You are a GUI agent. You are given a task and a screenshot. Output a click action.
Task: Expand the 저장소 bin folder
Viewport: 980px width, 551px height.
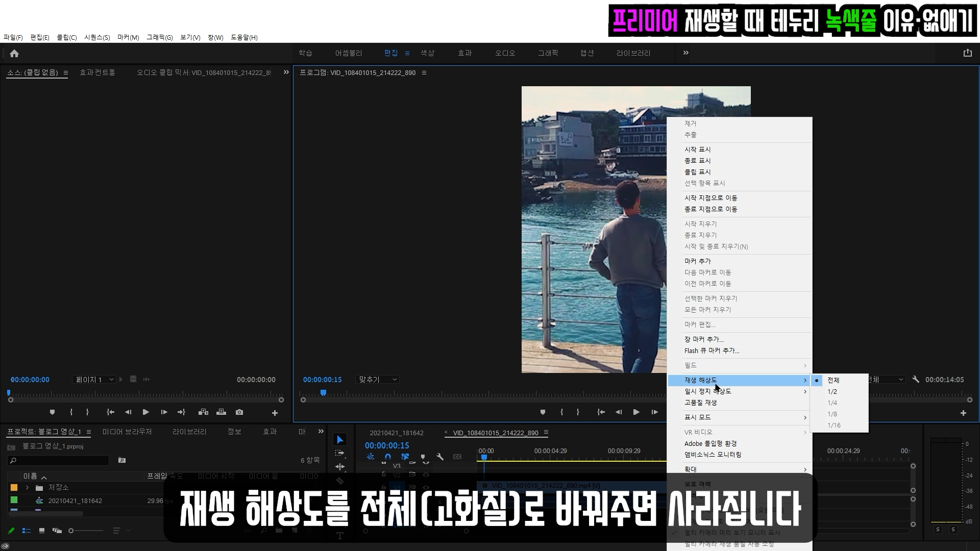point(27,488)
